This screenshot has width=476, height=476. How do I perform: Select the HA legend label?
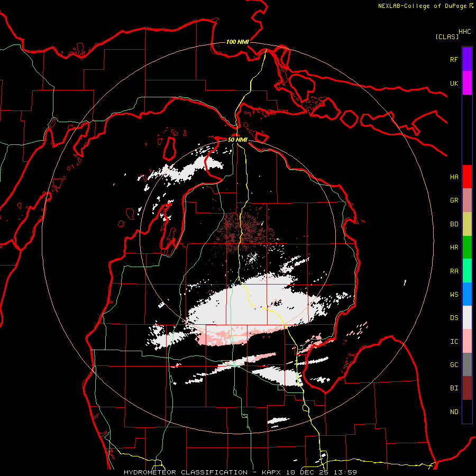tap(454, 177)
